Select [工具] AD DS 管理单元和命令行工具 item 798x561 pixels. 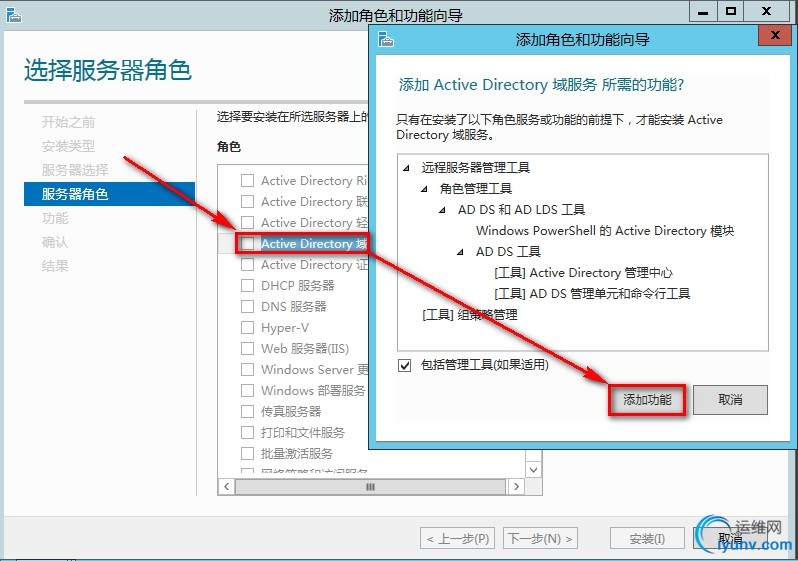tap(592, 294)
